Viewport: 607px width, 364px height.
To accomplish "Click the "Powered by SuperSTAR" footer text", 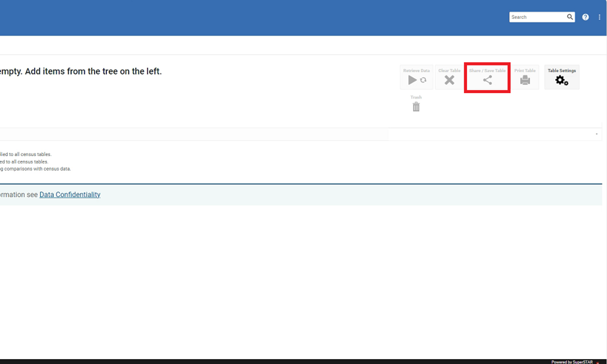I will coord(572,362).
